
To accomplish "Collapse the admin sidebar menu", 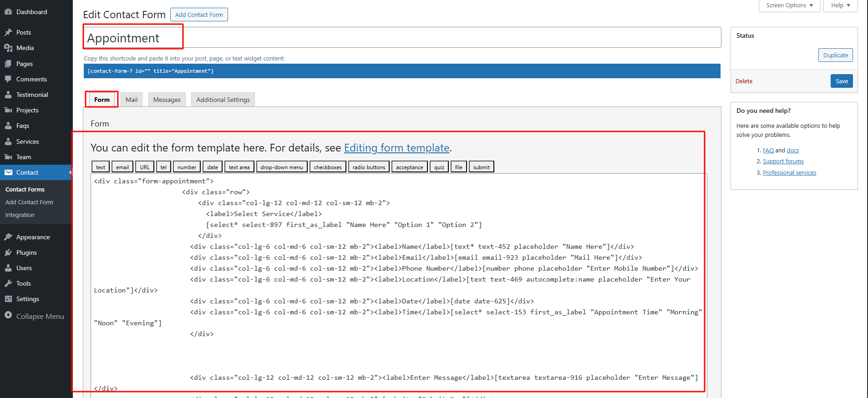I will (x=34, y=316).
